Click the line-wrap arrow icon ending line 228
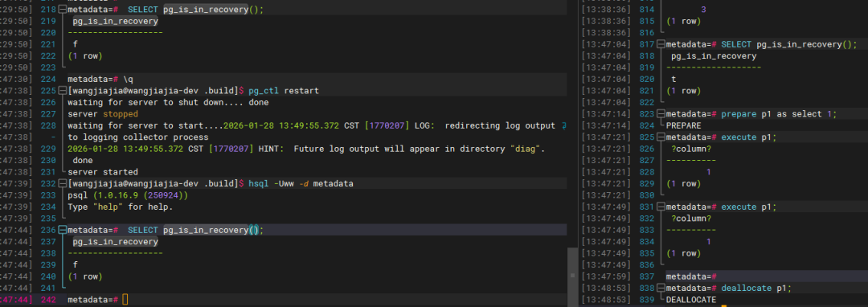 (x=563, y=125)
